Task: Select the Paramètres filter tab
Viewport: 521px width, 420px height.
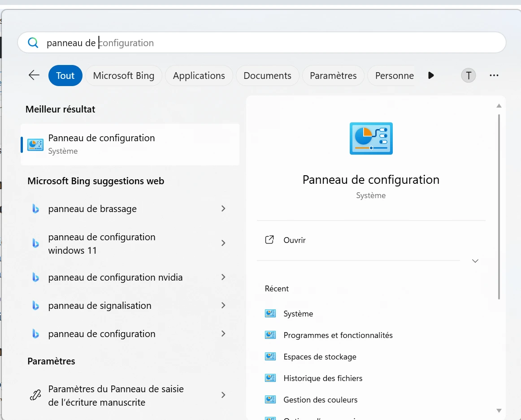Action: point(333,76)
